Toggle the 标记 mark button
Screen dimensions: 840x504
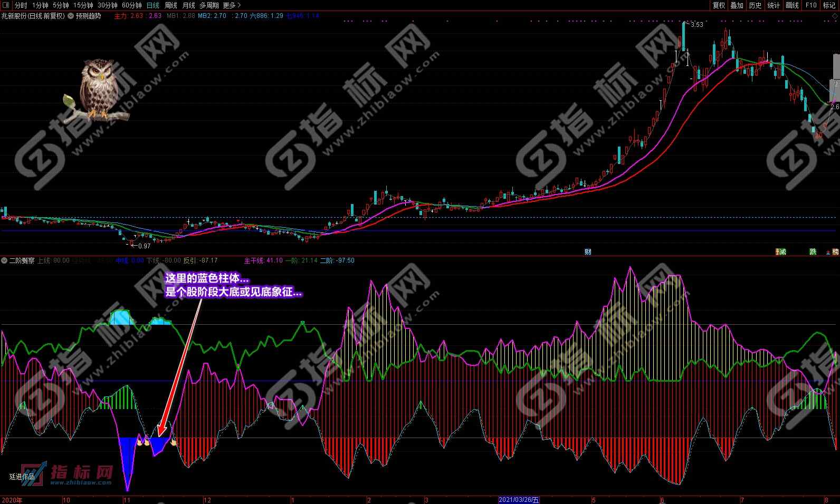[x=829, y=5]
